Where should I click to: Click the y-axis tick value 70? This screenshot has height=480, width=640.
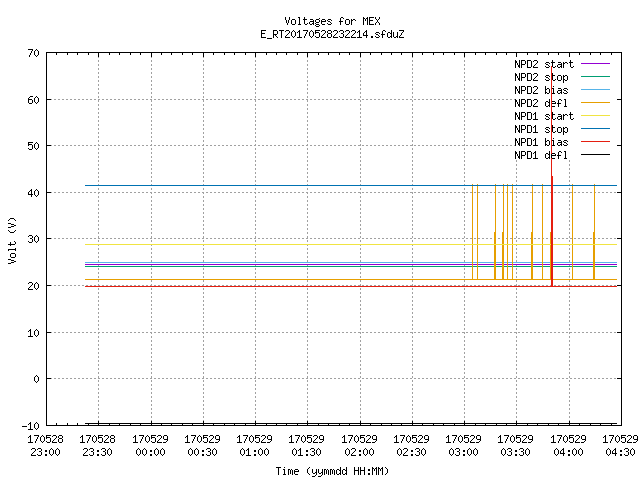(x=33, y=53)
